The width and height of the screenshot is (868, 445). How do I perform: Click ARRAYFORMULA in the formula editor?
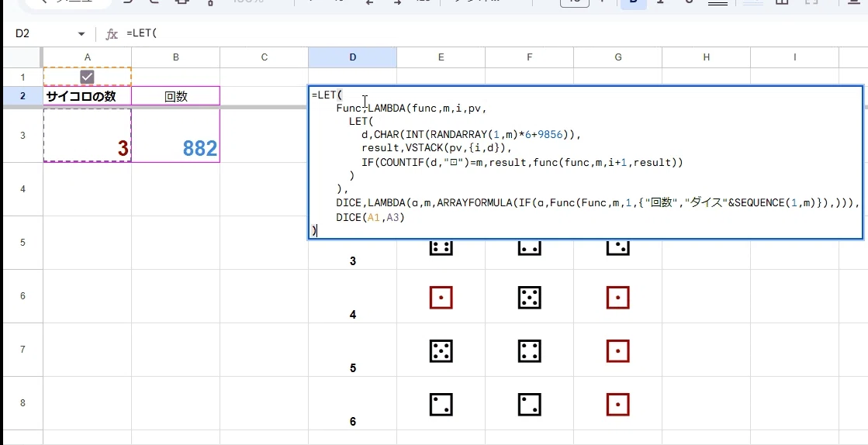[475, 203]
